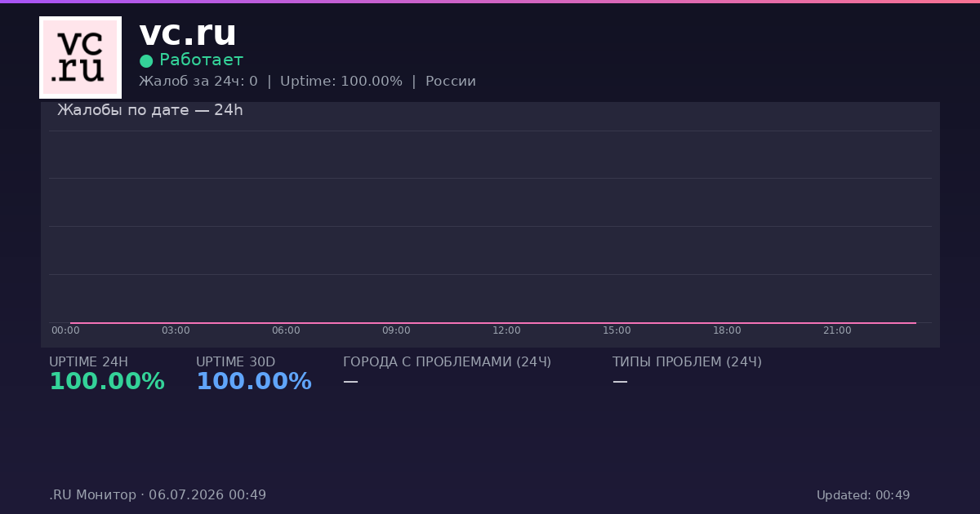Click the green 100.00% uptime value
The image size is (980, 514).
(107, 382)
